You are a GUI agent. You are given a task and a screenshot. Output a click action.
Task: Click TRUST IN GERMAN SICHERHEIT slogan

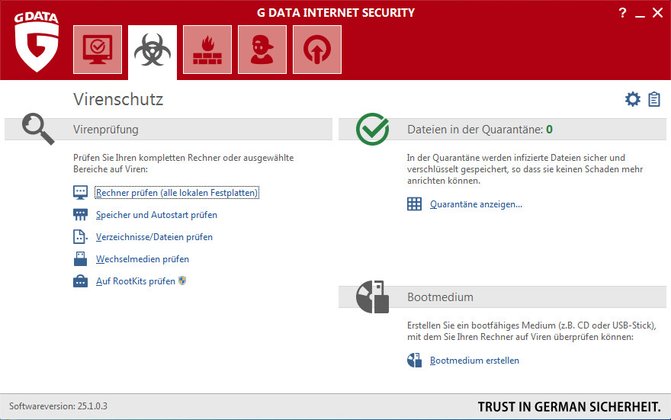569,407
